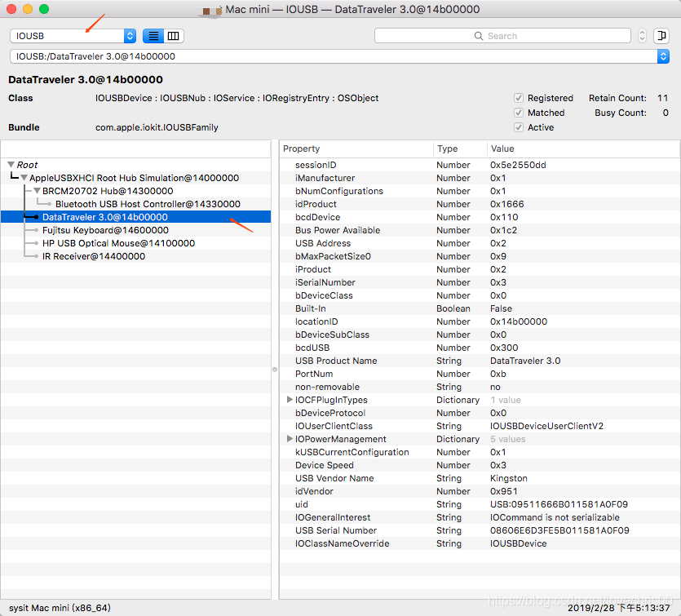Click the Search field
Screen dimensions: 681x616
(x=502, y=36)
